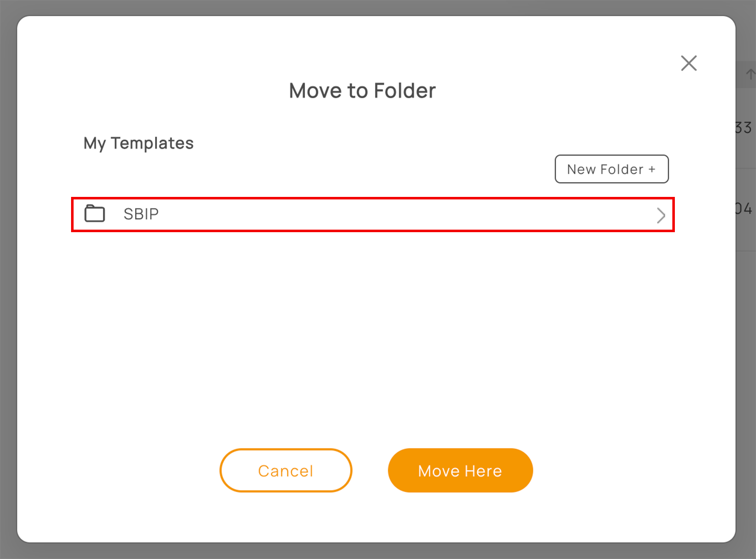Click the My Templates breadcrumb label
This screenshot has width=756, height=559.
[139, 144]
